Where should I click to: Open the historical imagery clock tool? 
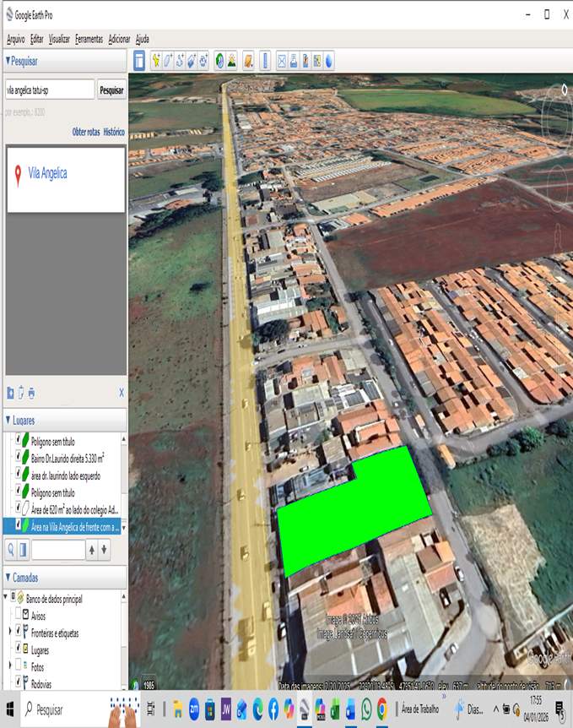[x=219, y=61]
